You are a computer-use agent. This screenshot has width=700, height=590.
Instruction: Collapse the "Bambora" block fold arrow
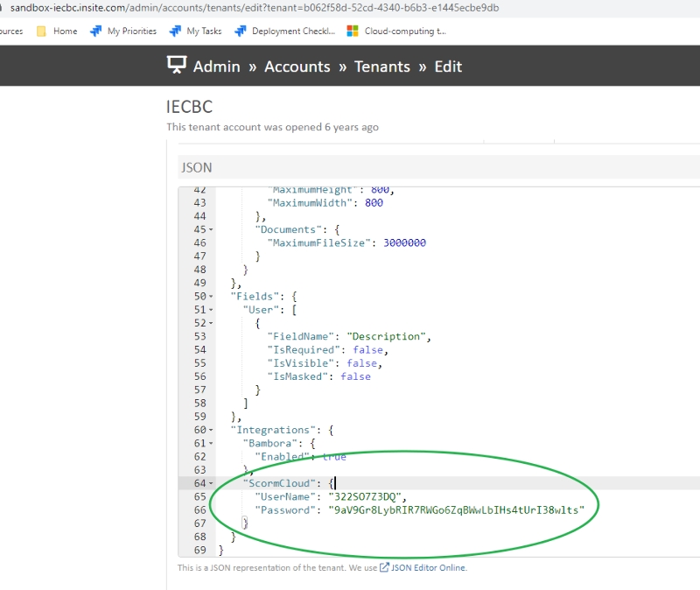click(211, 444)
